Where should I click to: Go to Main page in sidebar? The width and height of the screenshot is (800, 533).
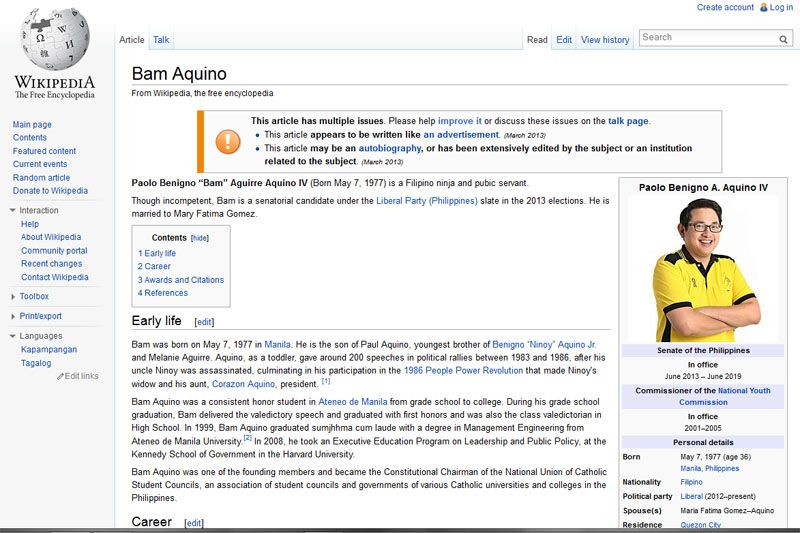(32, 124)
